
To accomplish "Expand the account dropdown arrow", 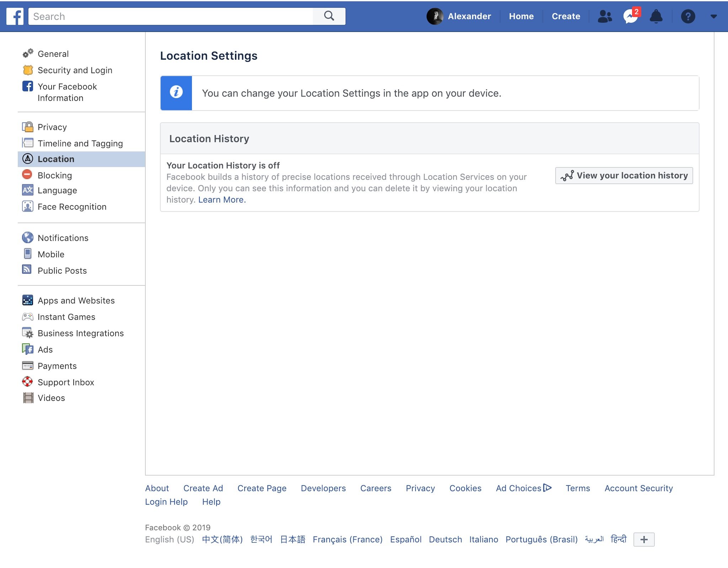I will (x=713, y=16).
